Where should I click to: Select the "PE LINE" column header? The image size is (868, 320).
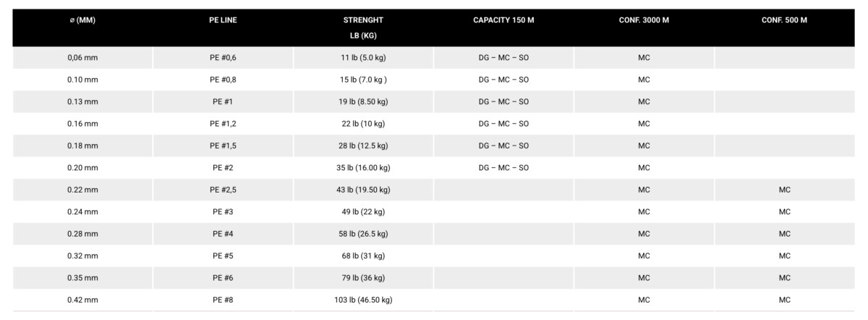click(x=223, y=20)
